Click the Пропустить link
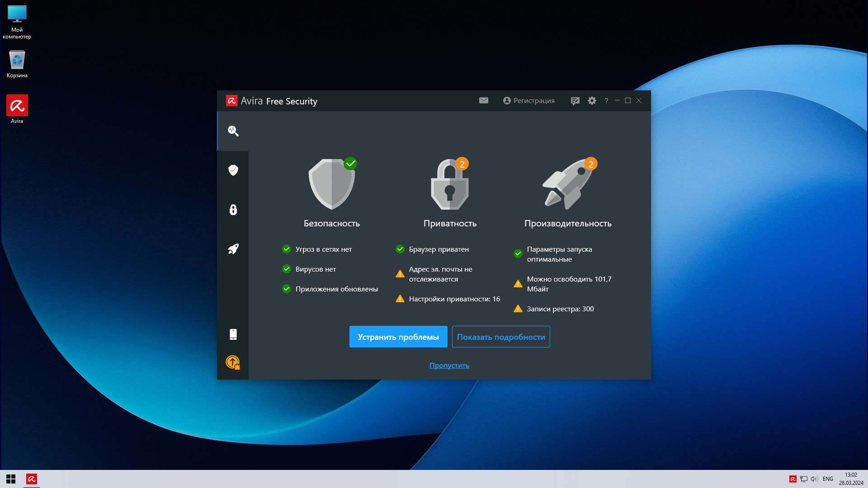Viewport: 868px width, 488px height. 449,365
